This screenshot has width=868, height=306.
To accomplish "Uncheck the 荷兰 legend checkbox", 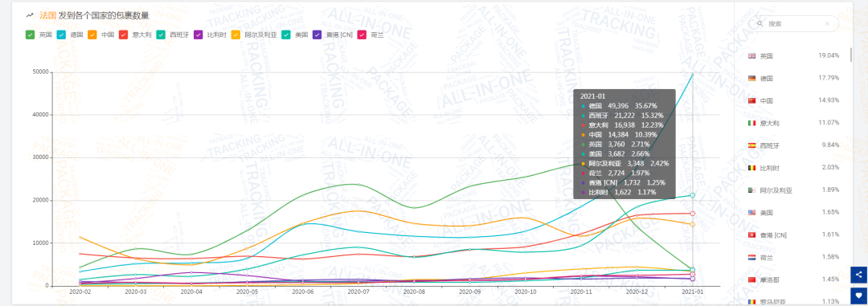I will point(362,35).
